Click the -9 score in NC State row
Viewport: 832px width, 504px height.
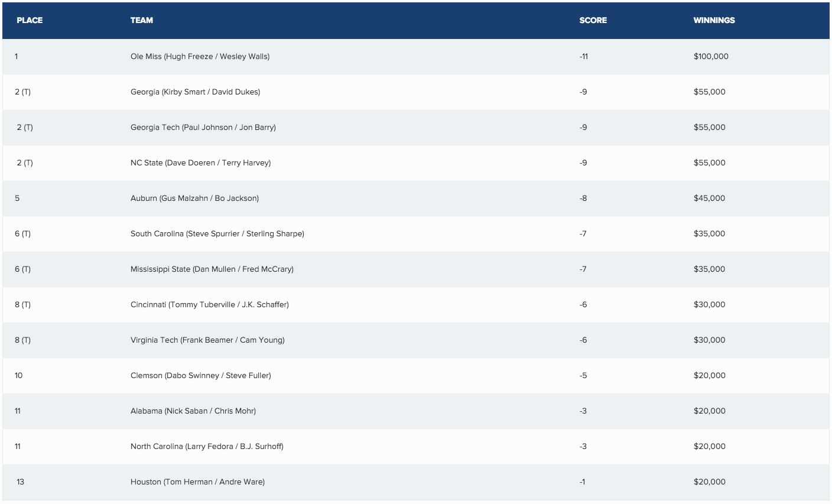pyautogui.click(x=583, y=163)
